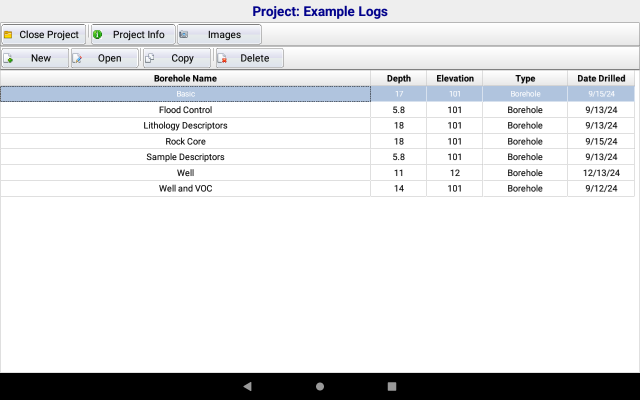This screenshot has width=640, height=400.
Task: Click the New borehole icon
Action: coord(9,59)
